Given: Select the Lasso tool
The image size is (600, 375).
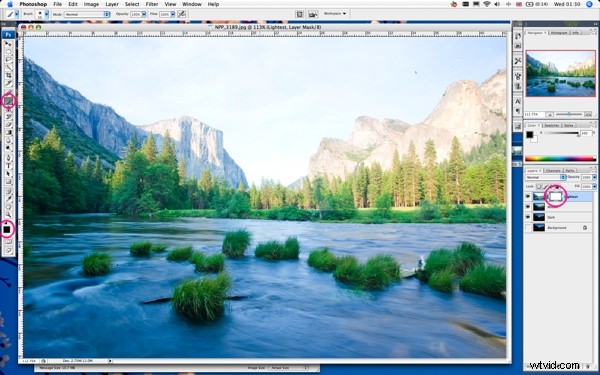Looking at the screenshot, I should coord(8,60).
